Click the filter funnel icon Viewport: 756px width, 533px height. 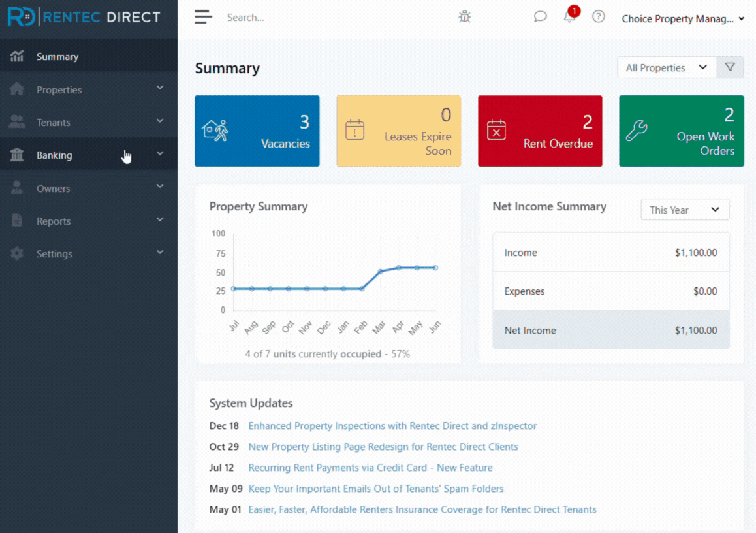point(730,67)
